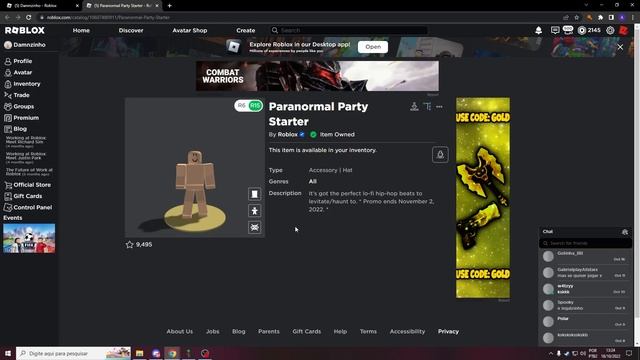Click the Roblox logo
The image size is (640, 360).
point(24,30)
